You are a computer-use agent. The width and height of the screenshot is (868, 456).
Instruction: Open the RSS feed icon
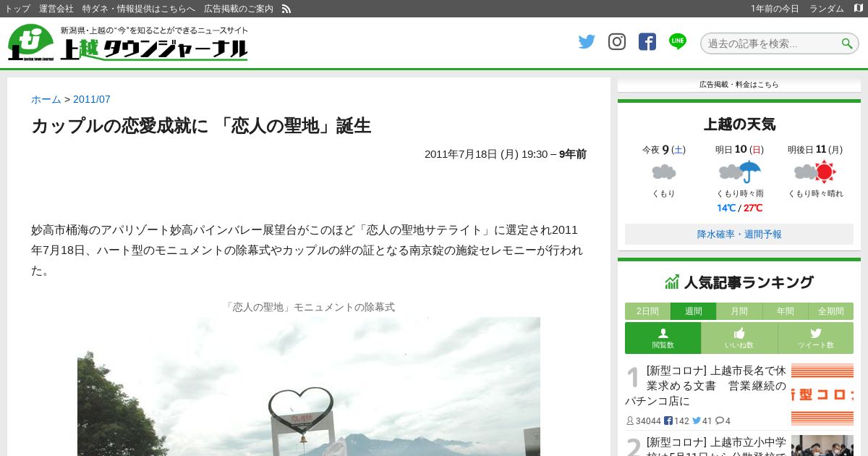coord(286,9)
